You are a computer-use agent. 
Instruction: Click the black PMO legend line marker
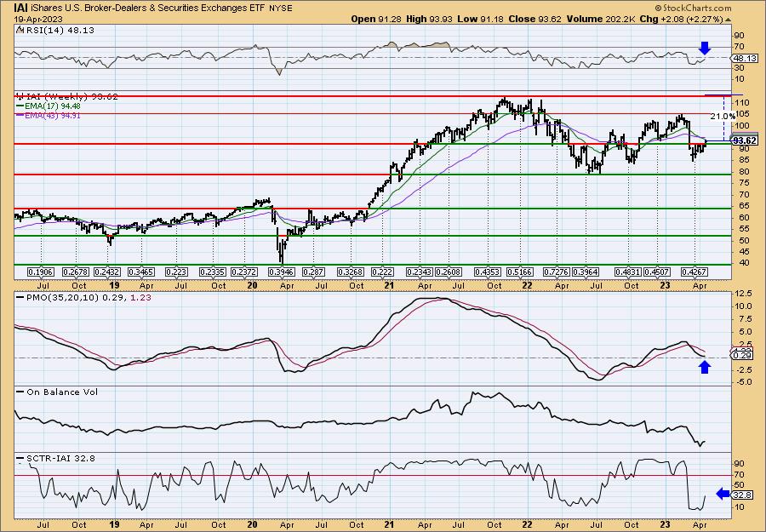20,297
